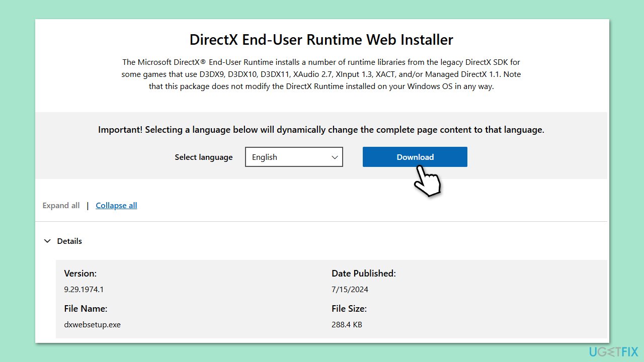Click the File Size: field label
Viewport: 644px width, 362px height.
pos(349,308)
